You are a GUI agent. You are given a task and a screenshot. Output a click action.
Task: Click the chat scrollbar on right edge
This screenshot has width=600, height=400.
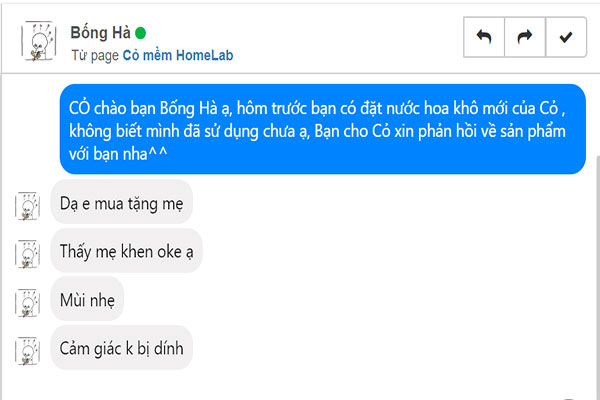click(598, 276)
